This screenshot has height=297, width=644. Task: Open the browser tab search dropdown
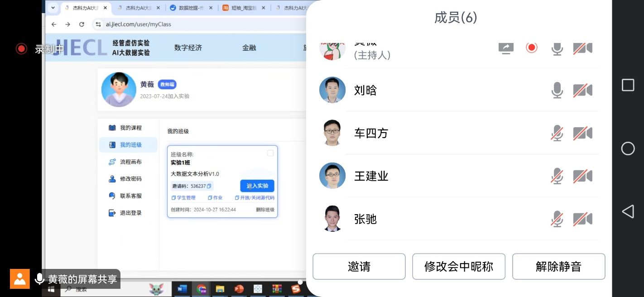53,8
